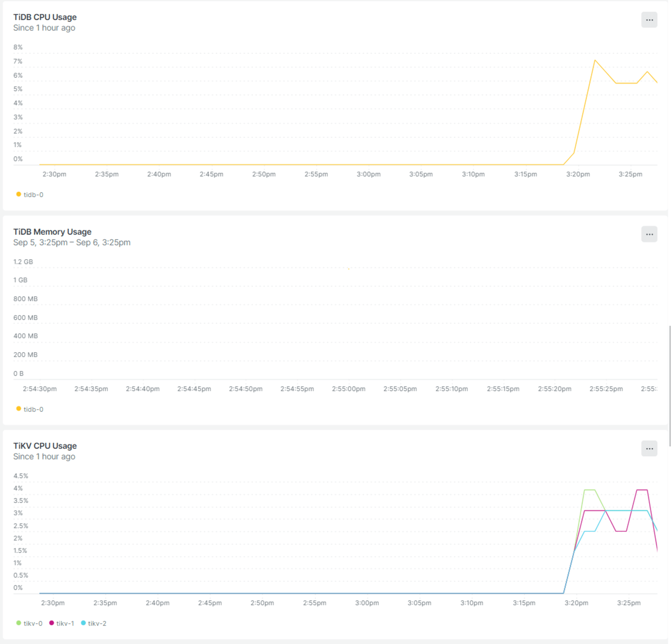Click the page vertical scrollbar thumb

670,386
